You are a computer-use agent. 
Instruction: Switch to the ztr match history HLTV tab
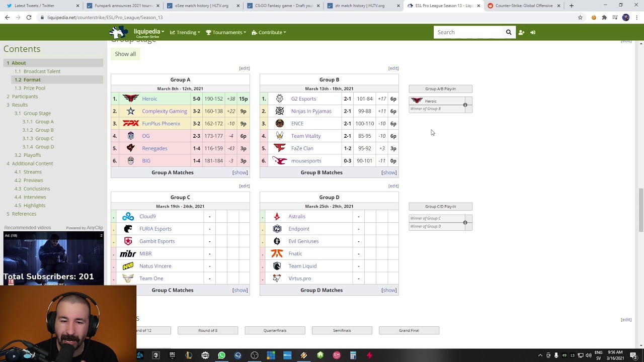[363, 6]
